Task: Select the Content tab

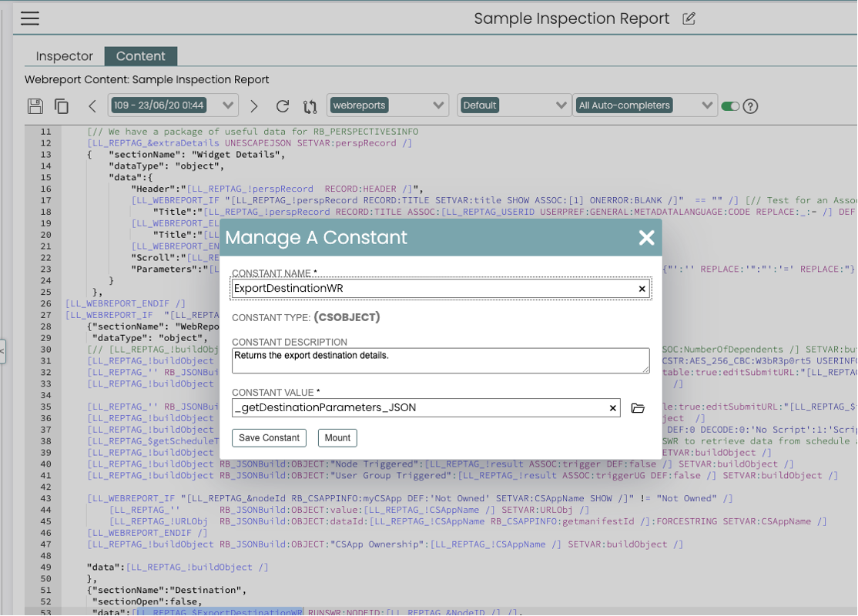Action: (x=140, y=56)
